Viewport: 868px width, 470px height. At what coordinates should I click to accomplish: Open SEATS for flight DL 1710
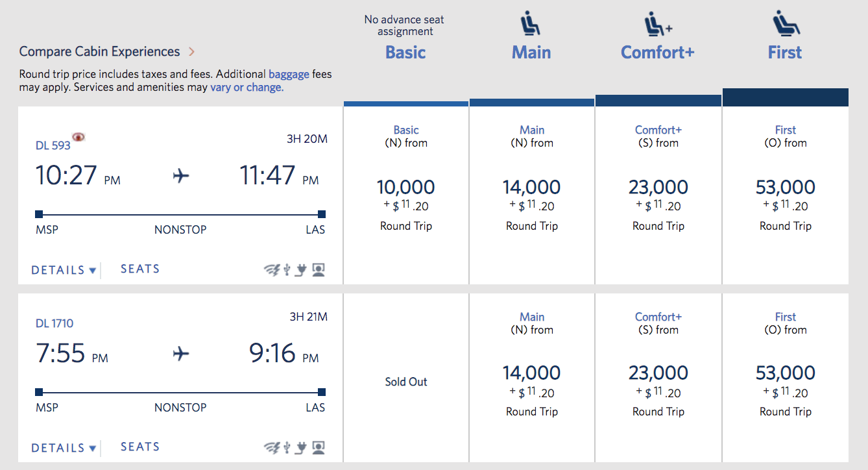tap(140, 447)
